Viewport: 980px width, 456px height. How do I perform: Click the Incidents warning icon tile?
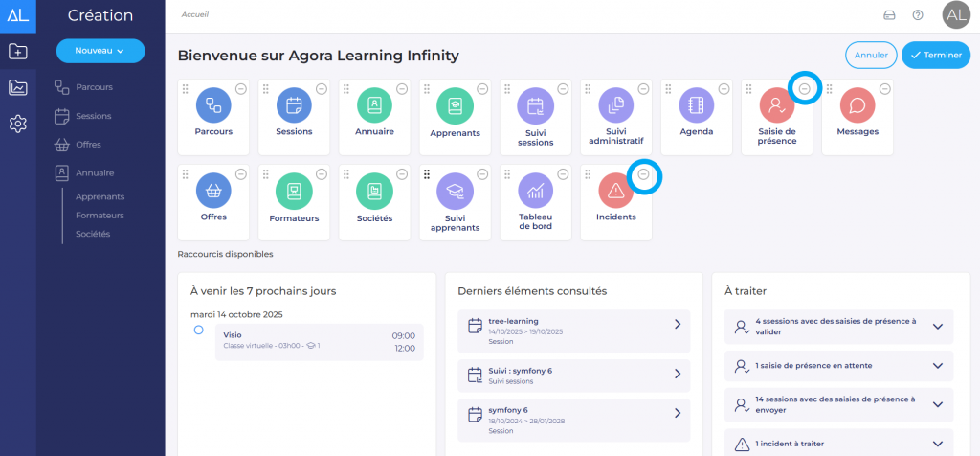(615, 190)
